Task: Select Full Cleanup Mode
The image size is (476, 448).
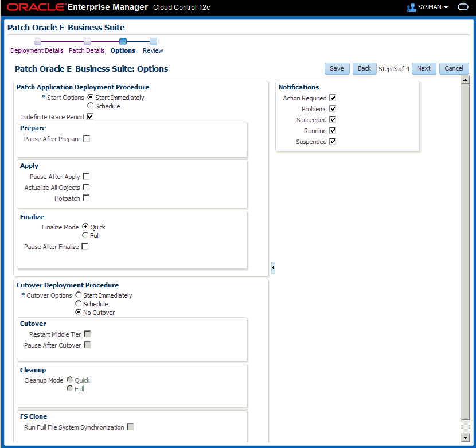Action: click(70, 388)
